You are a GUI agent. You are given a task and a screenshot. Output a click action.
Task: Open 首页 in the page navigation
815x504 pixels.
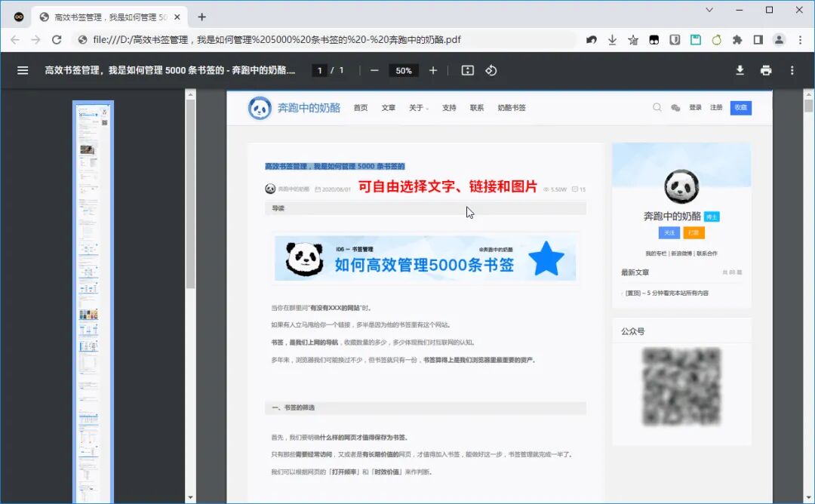(x=360, y=108)
